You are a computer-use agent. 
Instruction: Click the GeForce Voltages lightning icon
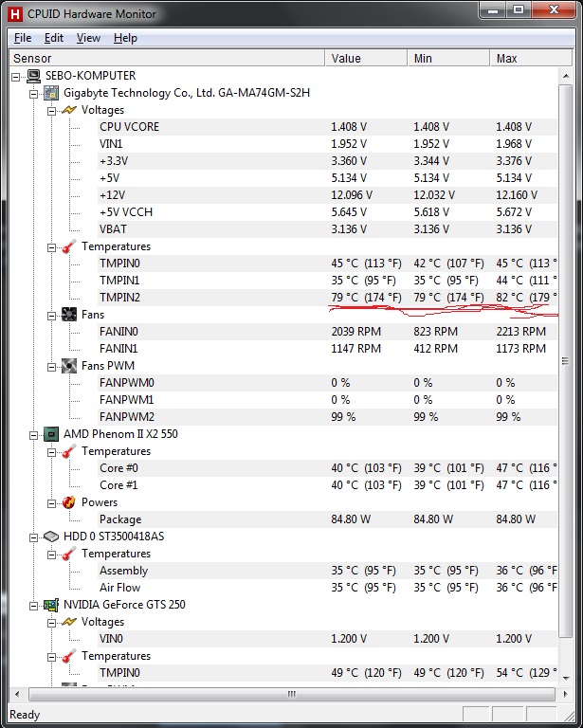[x=69, y=622]
